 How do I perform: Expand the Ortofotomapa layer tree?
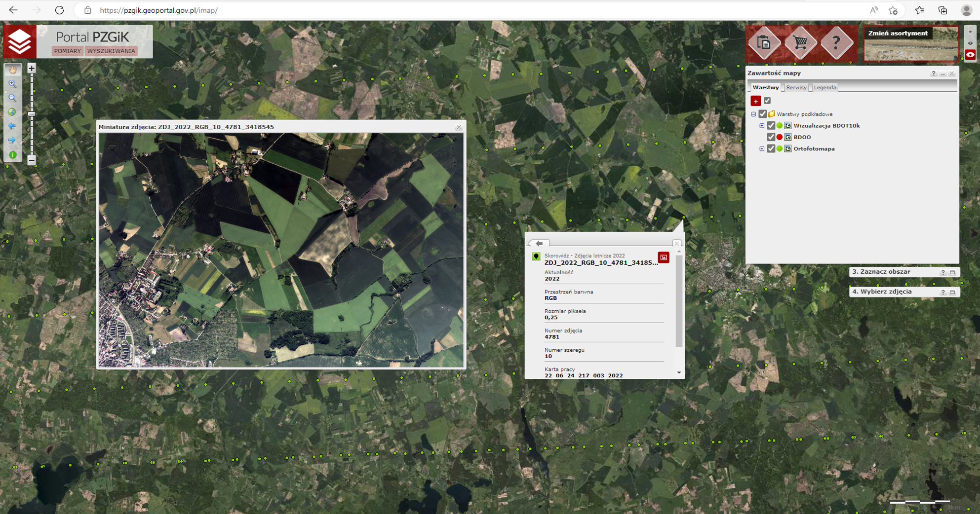point(762,148)
